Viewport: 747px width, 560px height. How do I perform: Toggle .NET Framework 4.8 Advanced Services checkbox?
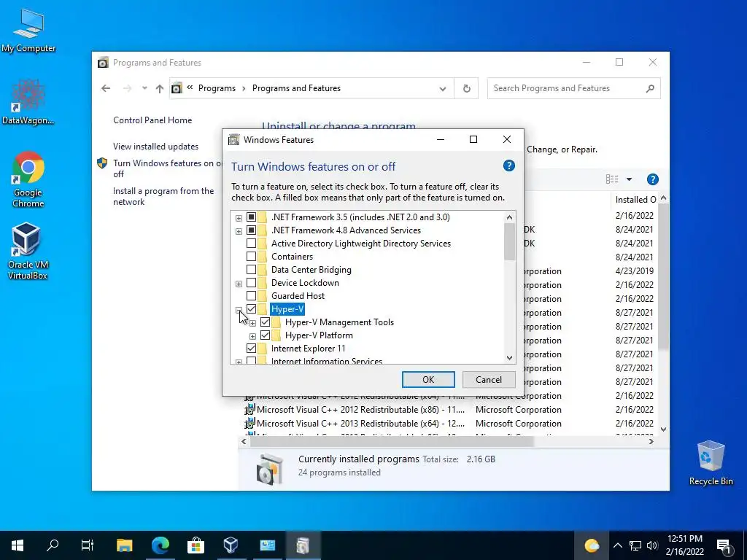point(251,230)
